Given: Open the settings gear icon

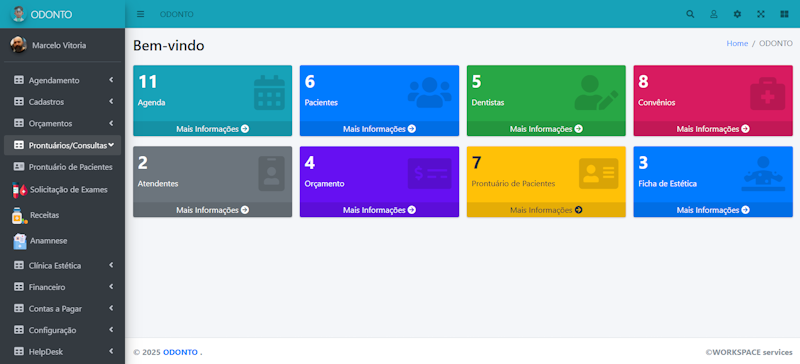Looking at the screenshot, I should coord(737,14).
